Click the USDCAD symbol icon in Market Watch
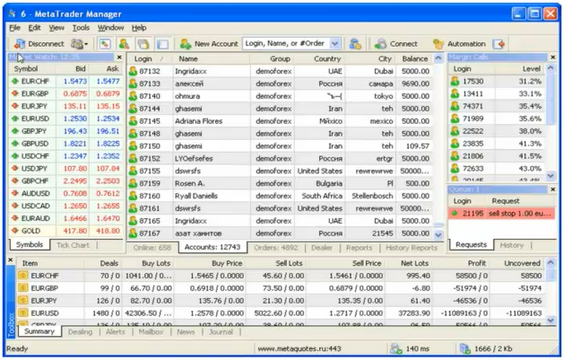Screen dimensions: 565x361 (x=15, y=206)
